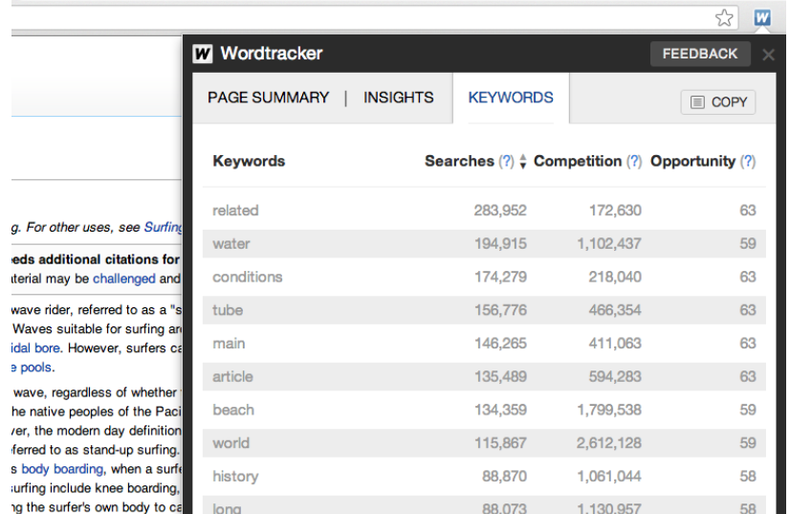Select the Keywords tab
The image size is (812, 514).
tap(511, 98)
